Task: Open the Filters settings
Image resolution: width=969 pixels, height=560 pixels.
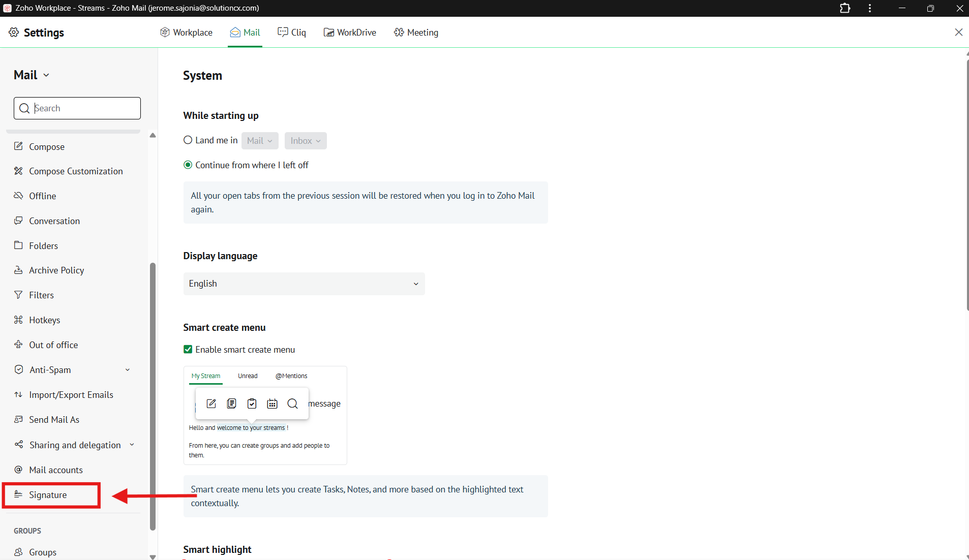Action: click(41, 295)
